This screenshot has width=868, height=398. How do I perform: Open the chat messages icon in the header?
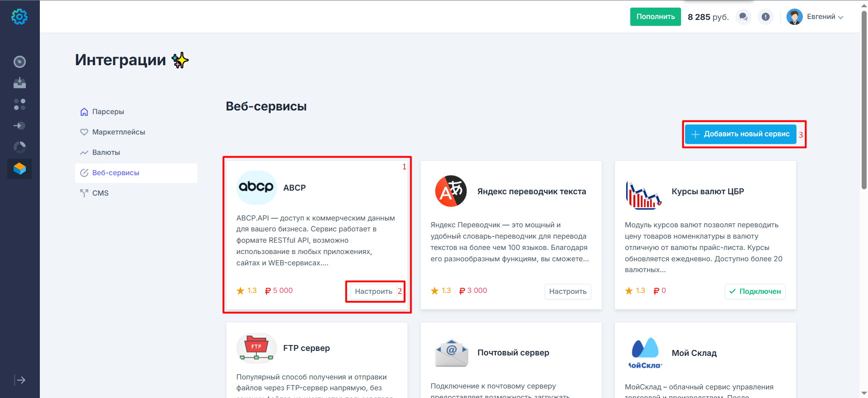click(x=743, y=17)
